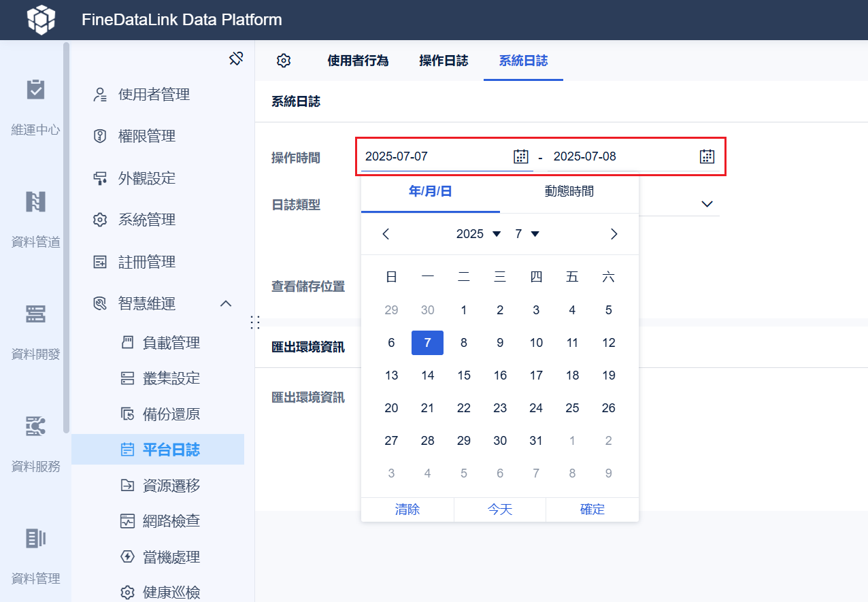This screenshot has height=602, width=868.
Task: Open the start date calendar icon
Action: coord(520,156)
